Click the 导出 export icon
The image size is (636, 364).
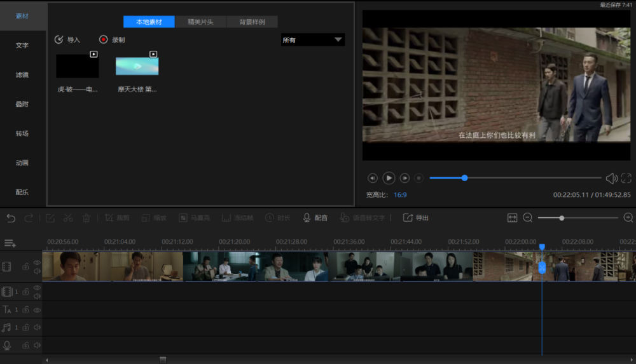(407, 218)
